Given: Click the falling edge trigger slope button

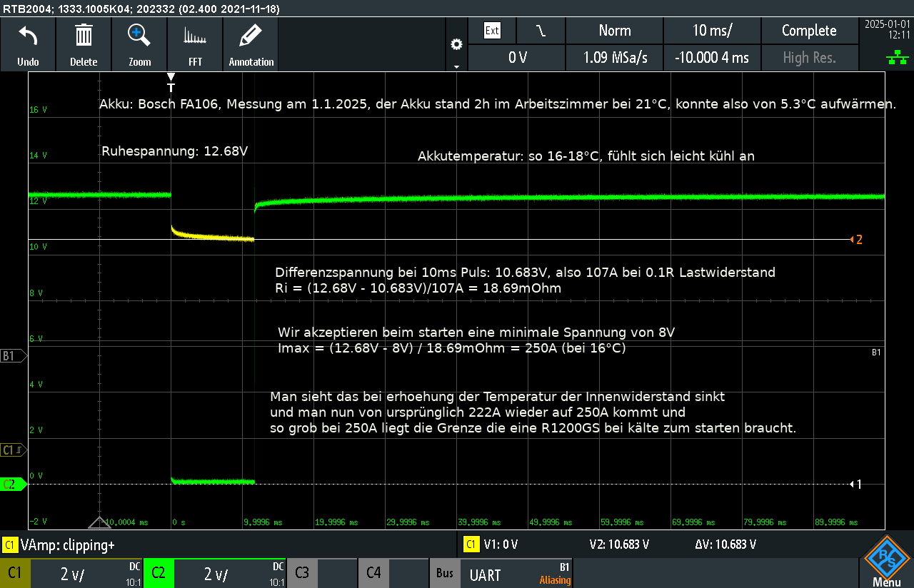Looking at the screenshot, I should [541, 31].
